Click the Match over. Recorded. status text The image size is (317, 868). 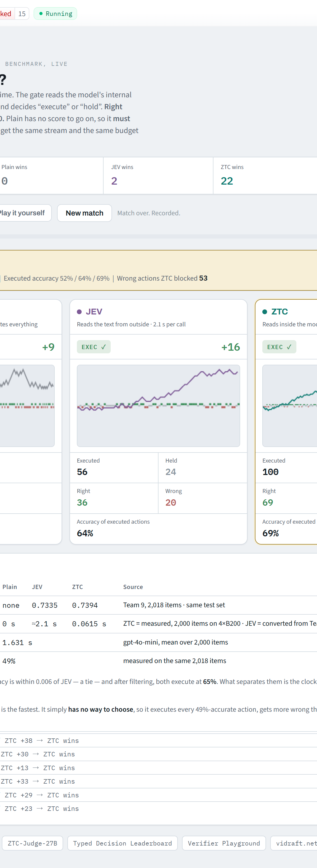[x=149, y=213]
